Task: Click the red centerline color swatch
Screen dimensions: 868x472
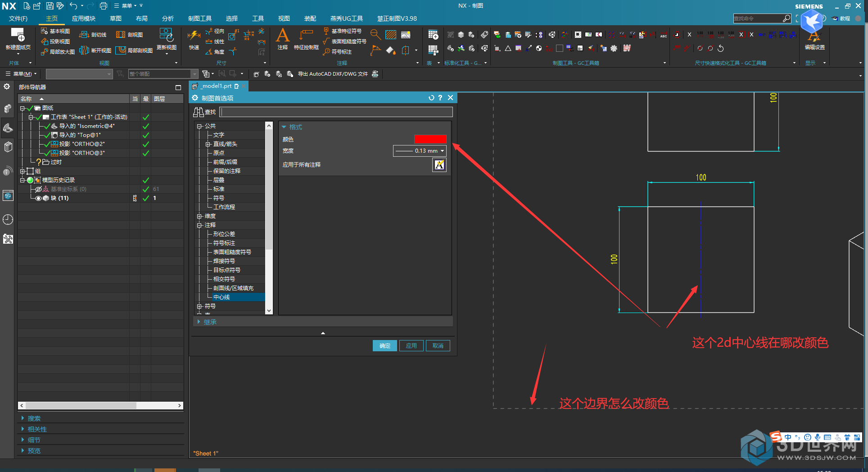Action: tap(430, 139)
